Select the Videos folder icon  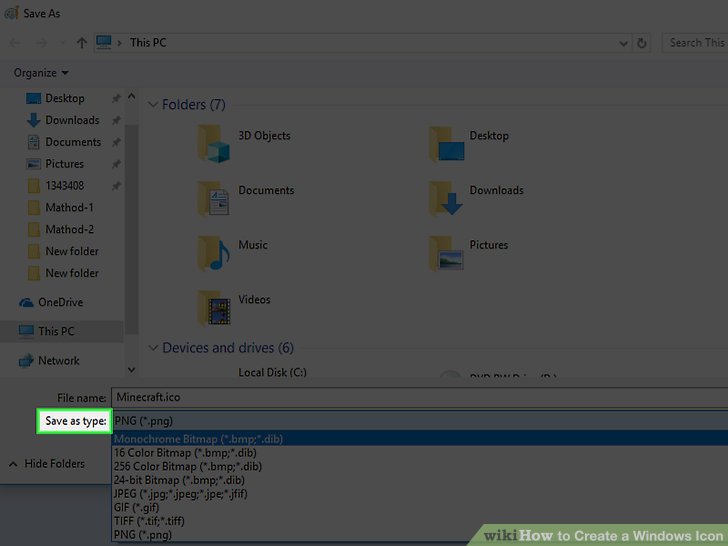(x=214, y=307)
